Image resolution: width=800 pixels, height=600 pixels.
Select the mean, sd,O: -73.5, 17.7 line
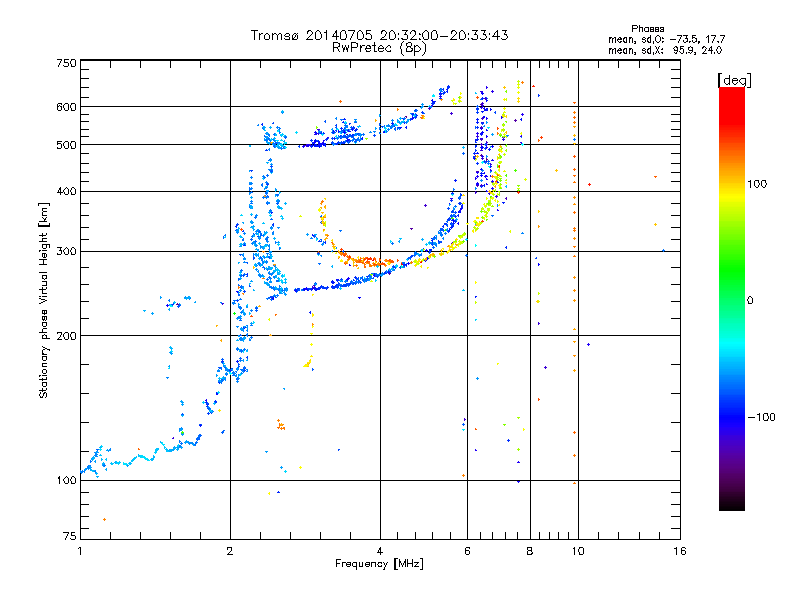[666, 39]
